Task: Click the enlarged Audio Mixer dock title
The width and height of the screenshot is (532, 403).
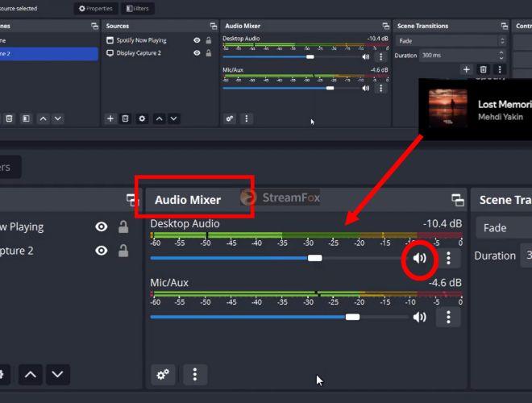Action: (x=188, y=200)
